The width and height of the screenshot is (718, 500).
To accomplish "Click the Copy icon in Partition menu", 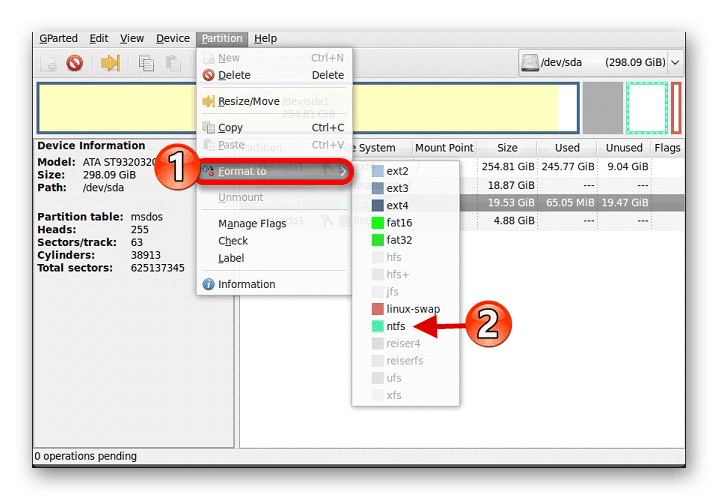I will pos(208,128).
